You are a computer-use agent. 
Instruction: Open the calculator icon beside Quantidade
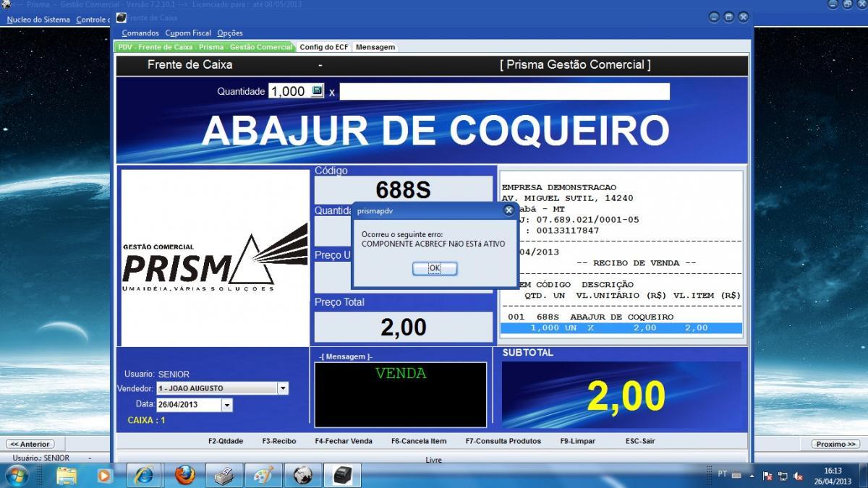(x=317, y=91)
